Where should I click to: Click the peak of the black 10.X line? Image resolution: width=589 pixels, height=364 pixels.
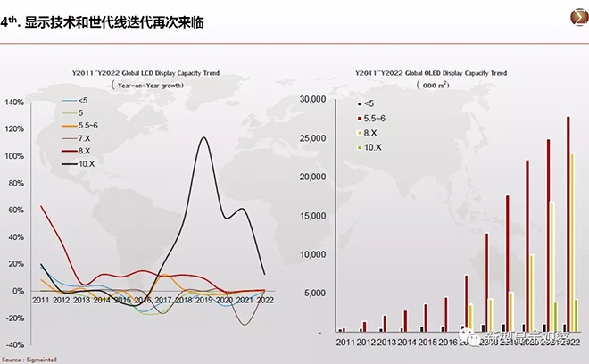(x=204, y=137)
